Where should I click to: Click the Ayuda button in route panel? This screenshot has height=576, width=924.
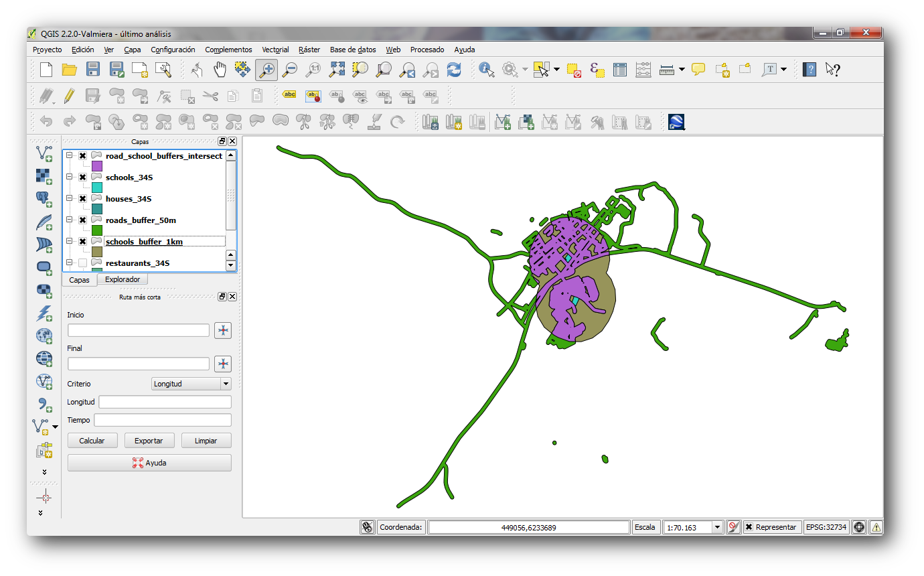pos(149,463)
